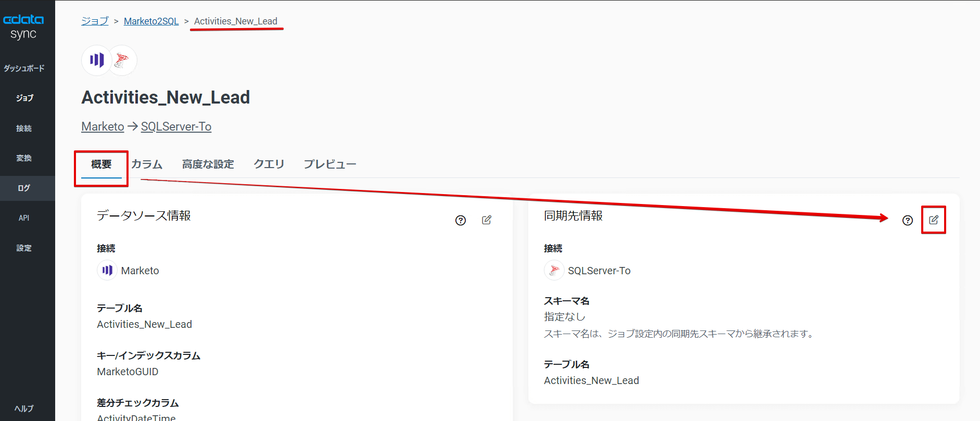Viewport: 980px width, 421px height.
Task: Go to ジョブ in the sidebar
Action: tap(24, 98)
